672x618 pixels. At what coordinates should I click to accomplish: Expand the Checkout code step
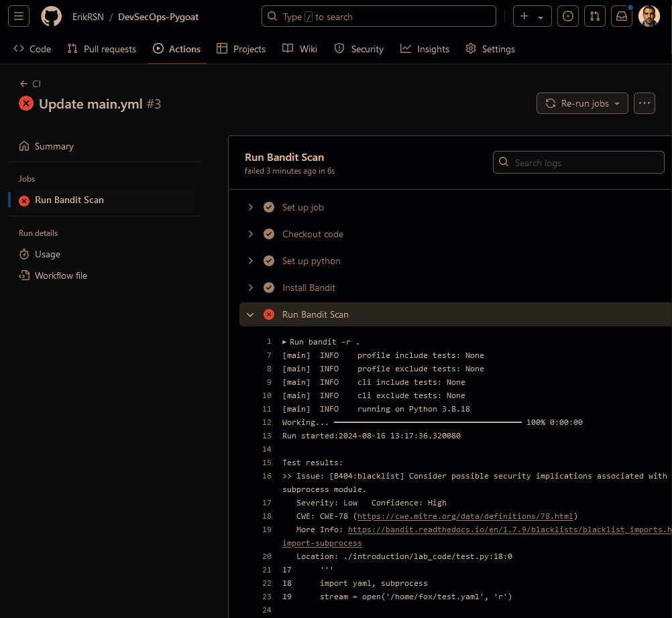pos(313,234)
